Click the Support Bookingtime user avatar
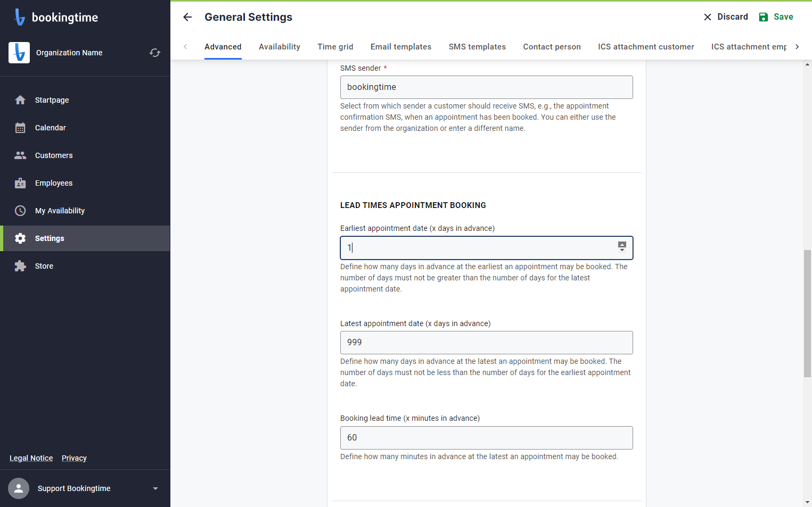The image size is (812, 507). [19, 488]
